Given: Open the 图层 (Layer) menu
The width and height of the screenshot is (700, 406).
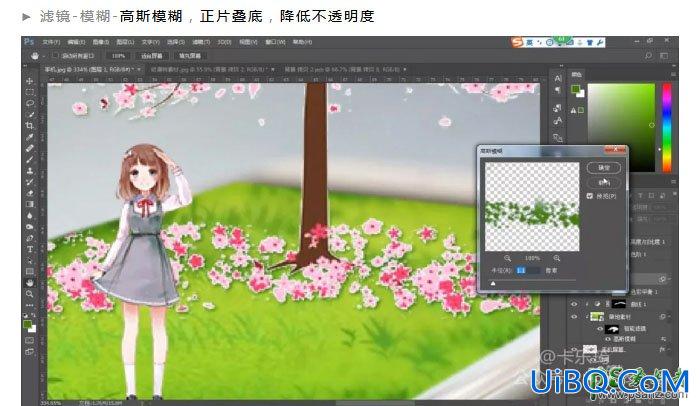Looking at the screenshot, I should [x=125, y=42].
